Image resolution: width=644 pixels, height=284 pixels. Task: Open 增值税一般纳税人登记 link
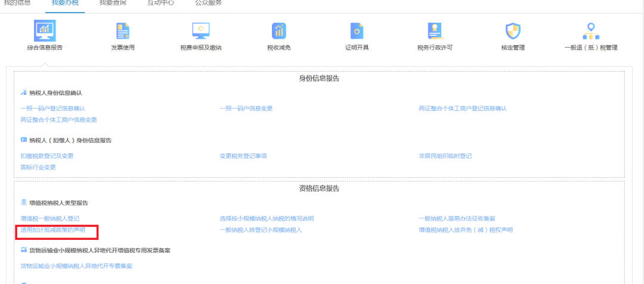tap(49, 218)
